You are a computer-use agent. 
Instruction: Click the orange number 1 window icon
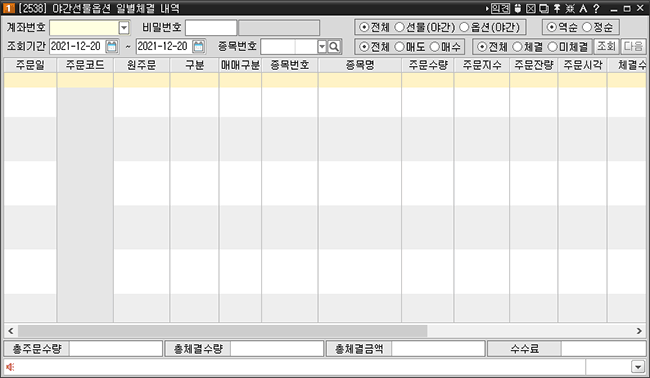[x=8, y=8]
